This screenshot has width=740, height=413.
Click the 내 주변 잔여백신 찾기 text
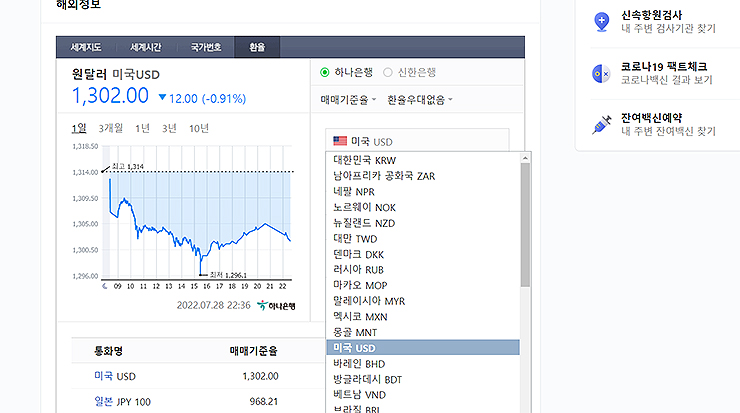pyautogui.click(x=668, y=131)
